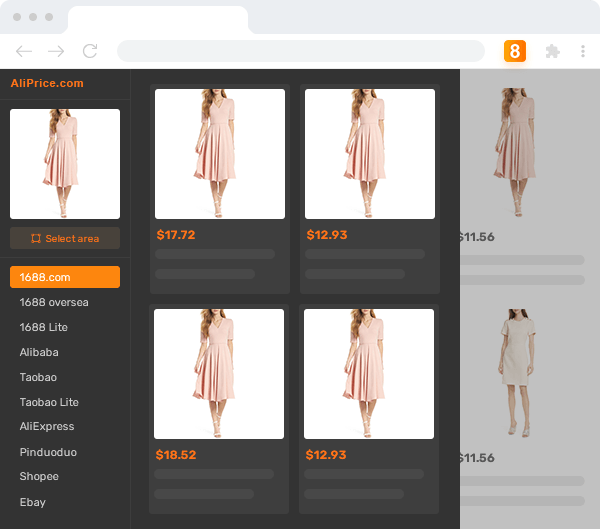600x529 pixels.
Task: Click the AliPrice extension icon showing 8
Action: pos(515,51)
